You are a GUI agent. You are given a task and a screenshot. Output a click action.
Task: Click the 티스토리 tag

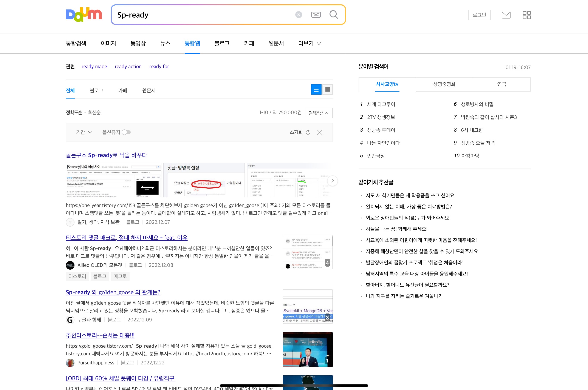click(77, 276)
